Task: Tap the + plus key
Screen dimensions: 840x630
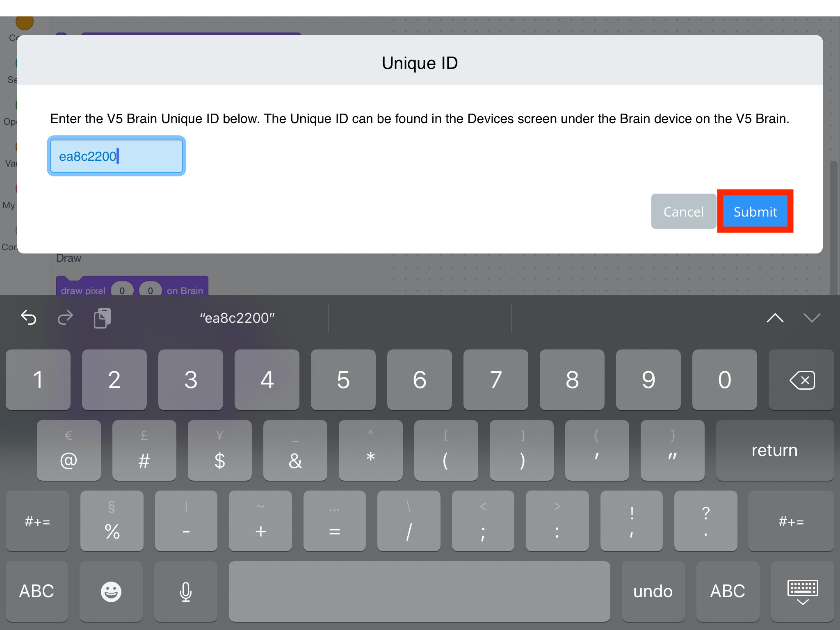Action: (260, 521)
